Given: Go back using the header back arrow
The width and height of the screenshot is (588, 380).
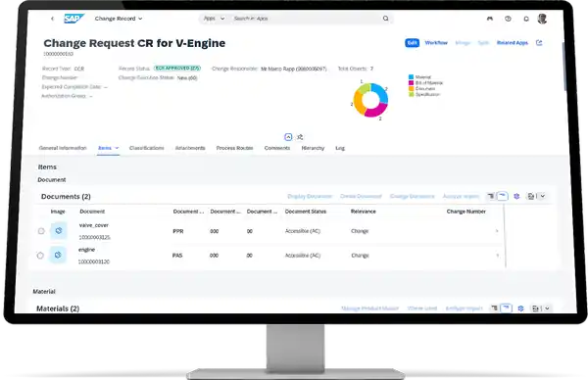Looking at the screenshot, I should point(53,19).
